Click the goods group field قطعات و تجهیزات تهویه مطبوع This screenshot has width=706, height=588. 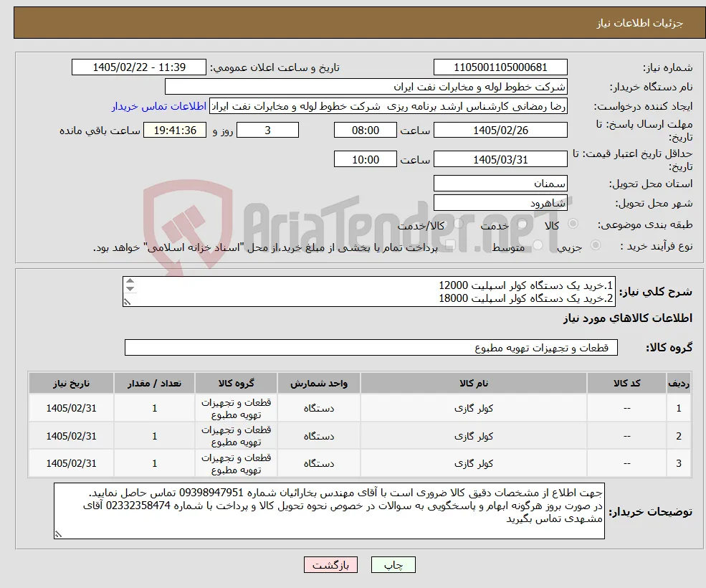point(371,347)
